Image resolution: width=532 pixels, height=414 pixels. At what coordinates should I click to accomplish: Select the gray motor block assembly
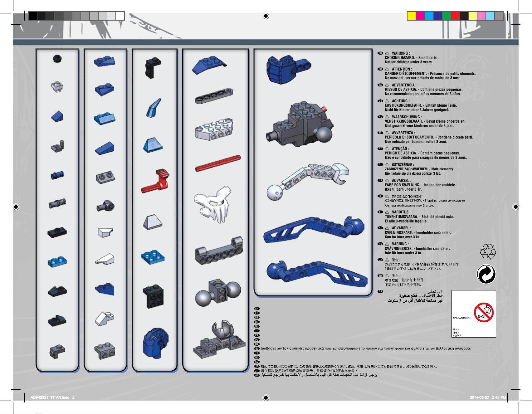pyautogui.click(x=299, y=124)
